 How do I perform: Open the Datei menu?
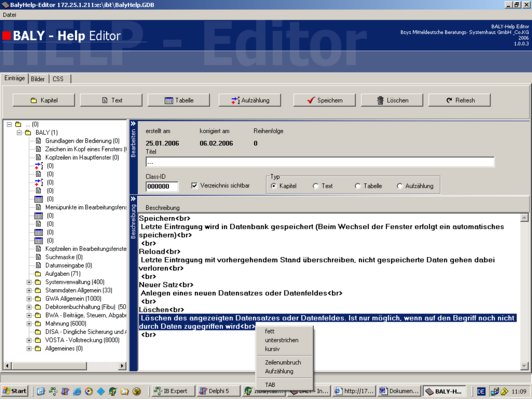(x=9, y=15)
